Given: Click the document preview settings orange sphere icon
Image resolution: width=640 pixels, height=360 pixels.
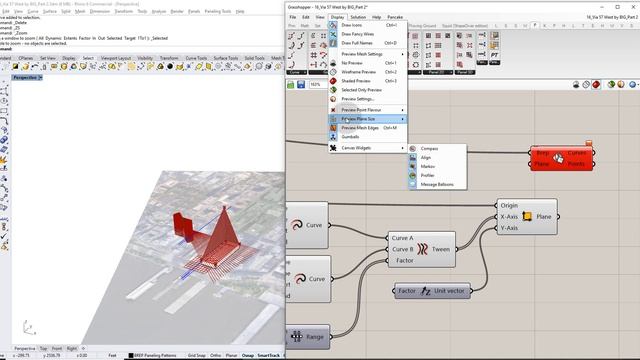Looking at the screenshot, I should tap(621, 84).
